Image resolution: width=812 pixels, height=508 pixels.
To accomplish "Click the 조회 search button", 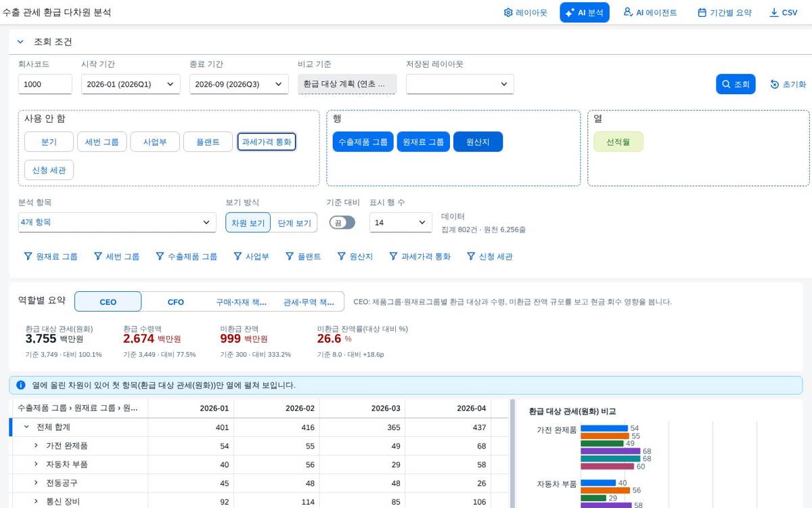I will [736, 84].
